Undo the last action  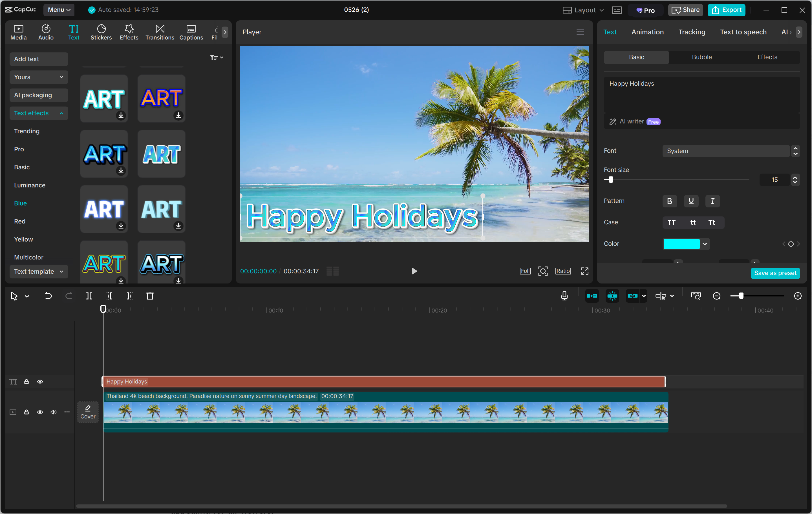click(48, 296)
